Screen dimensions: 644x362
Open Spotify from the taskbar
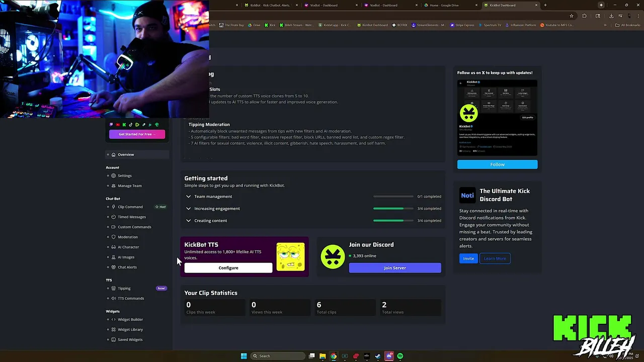pyautogui.click(x=400, y=356)
